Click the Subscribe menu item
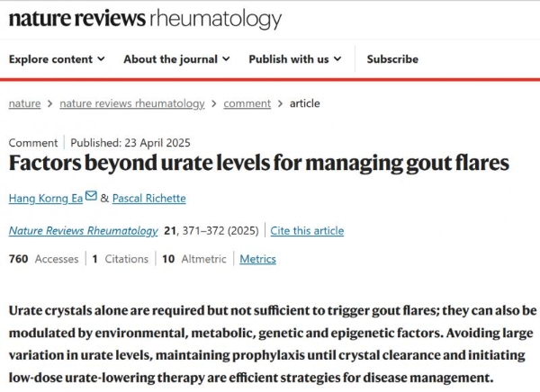This screenshot has height=392, width=540. [392, 59]
